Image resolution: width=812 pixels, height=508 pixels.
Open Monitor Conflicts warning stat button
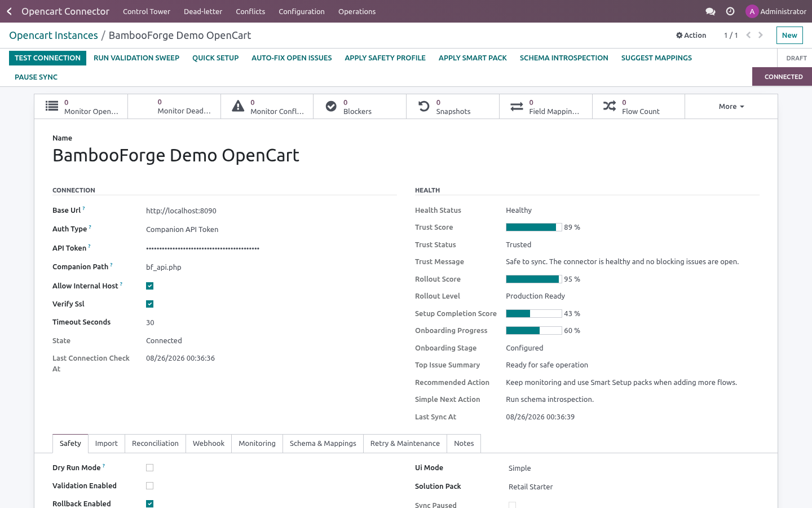(x=267, y=106)
